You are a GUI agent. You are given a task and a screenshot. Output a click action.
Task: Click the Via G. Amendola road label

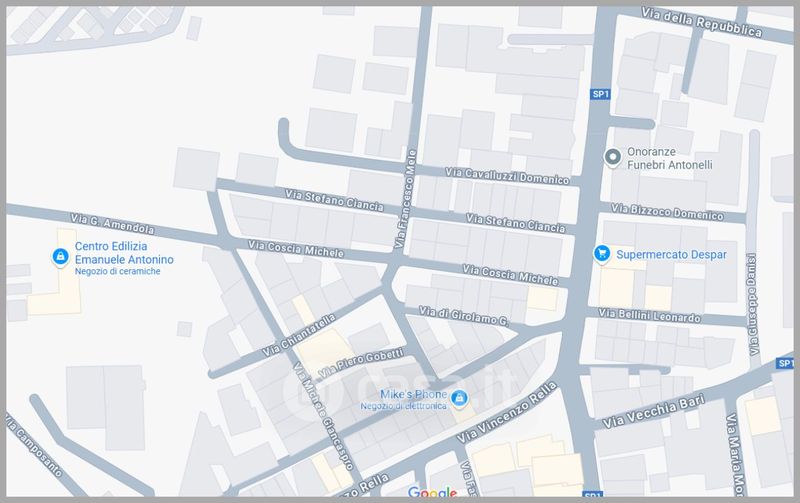point(112,222)
